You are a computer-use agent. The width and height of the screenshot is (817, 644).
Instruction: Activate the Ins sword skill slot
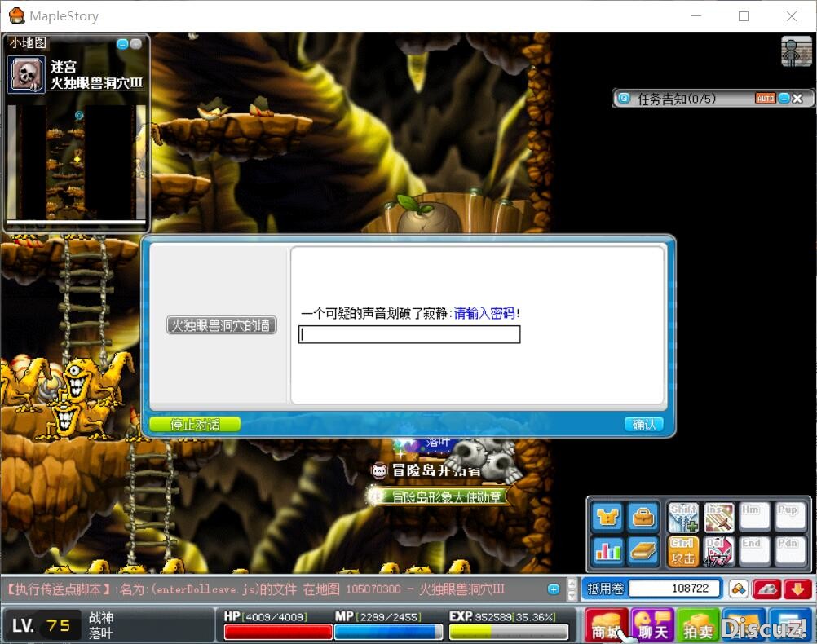click(x=719, y=518)
